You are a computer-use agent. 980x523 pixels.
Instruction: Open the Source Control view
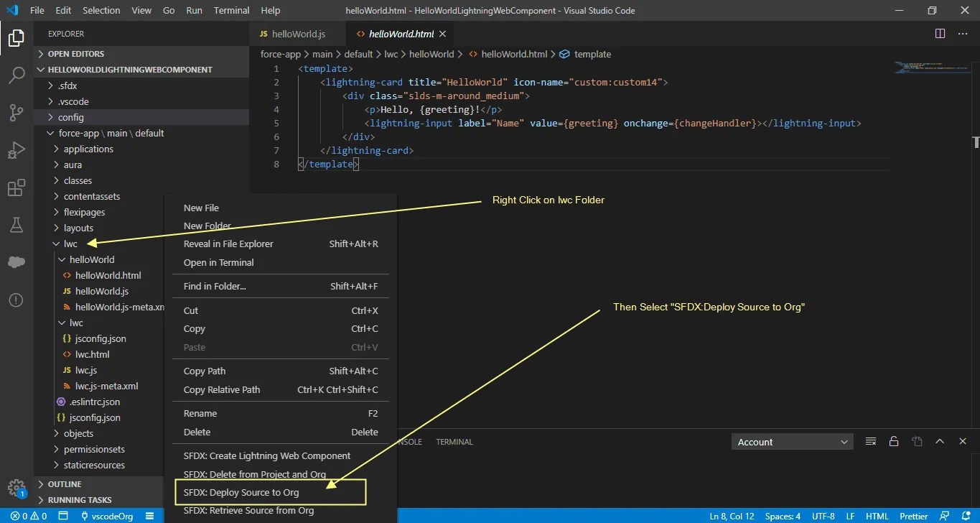(17, 113)
